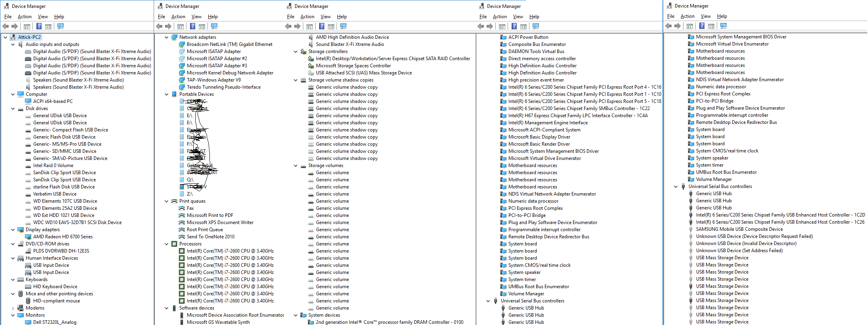Collapse the Portable Devices category
Image resolution: width=868 pixels, height=325 pixels.
[167, 94]
